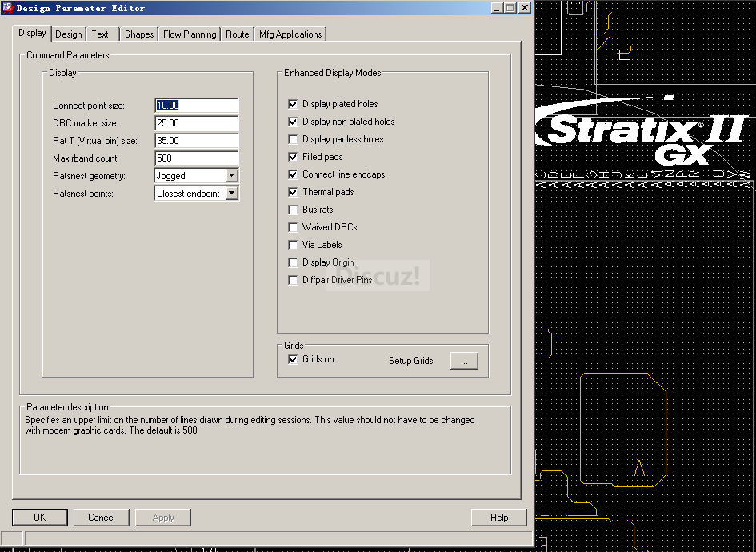Screen dimensions: 756x552
Task: Go to the Flow Planning tab
Action: tap(190, 34)
